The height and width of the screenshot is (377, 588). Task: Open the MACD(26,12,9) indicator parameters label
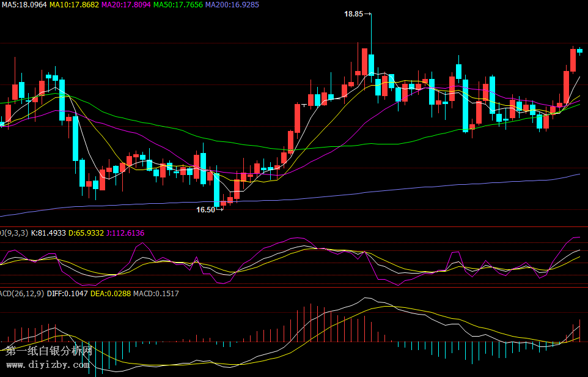pos(21,294)
